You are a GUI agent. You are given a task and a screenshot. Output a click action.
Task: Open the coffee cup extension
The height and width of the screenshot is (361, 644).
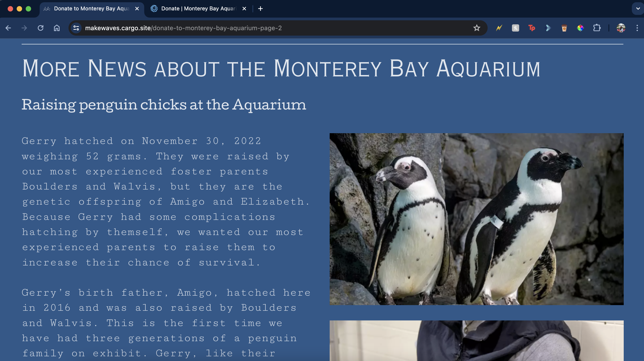tap(564, 28)
